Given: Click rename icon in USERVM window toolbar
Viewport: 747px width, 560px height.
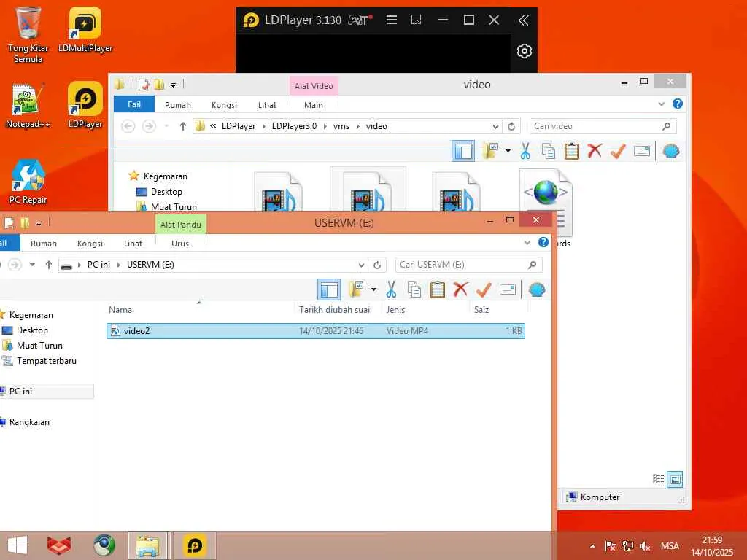Looking at the screenshot, I should tap(508, 289).
